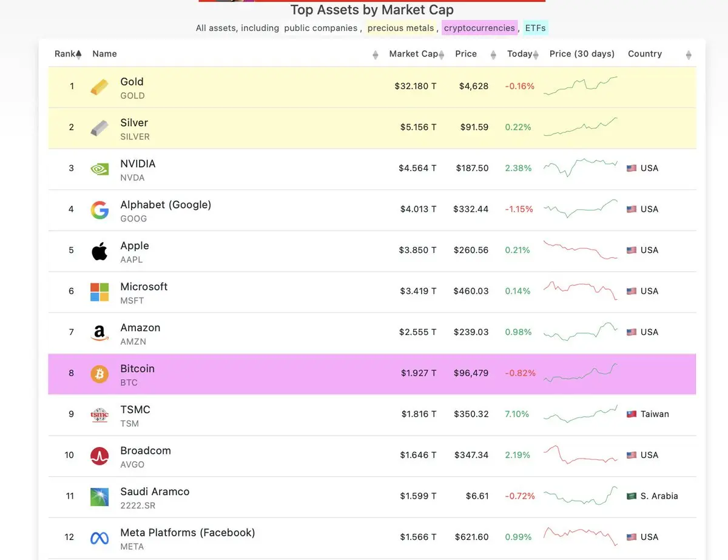Open the Saudi Aramco name link

point(155,491)
